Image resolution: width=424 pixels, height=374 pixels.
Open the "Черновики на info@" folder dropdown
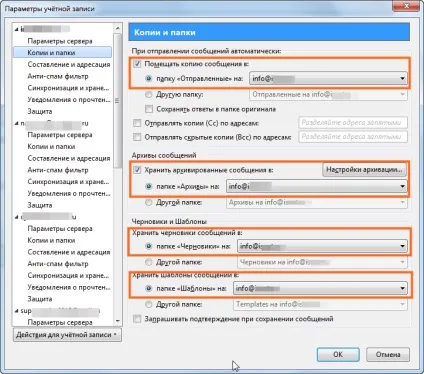(x=322, y=262)
